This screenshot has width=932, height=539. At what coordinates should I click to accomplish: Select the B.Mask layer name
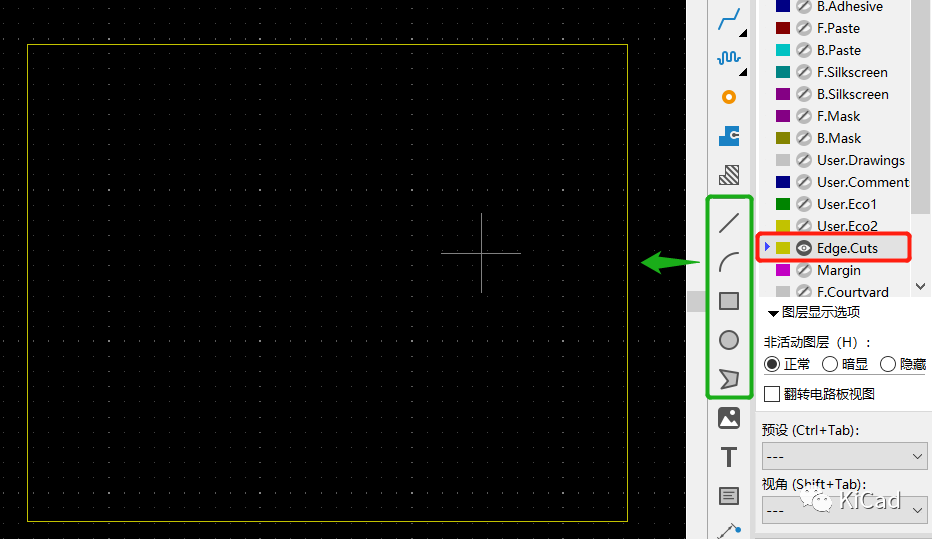pos(839,138)
